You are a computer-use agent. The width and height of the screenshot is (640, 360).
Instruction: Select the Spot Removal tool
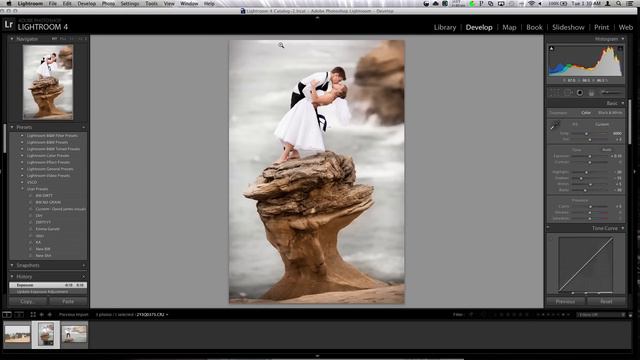click(568, 93)
